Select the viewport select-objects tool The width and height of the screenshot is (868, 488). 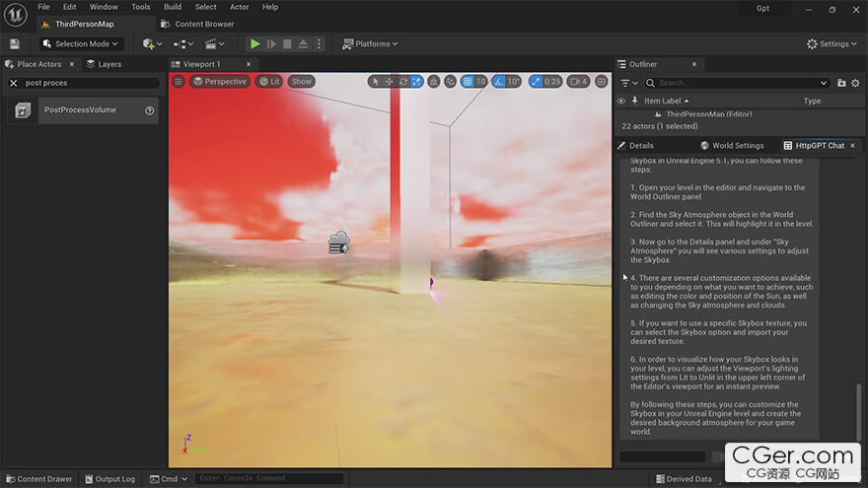coord(376,81)
